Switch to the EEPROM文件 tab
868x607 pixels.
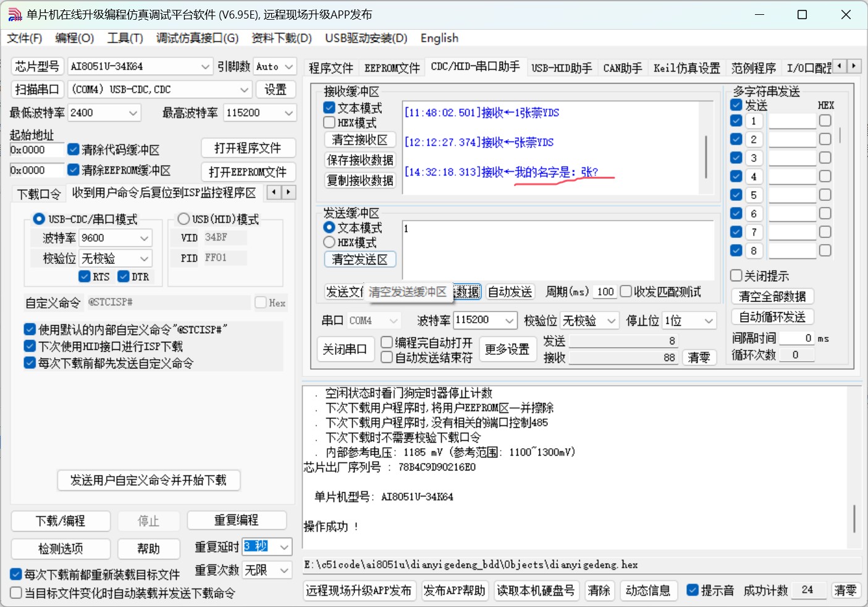[x=392, y=68]
